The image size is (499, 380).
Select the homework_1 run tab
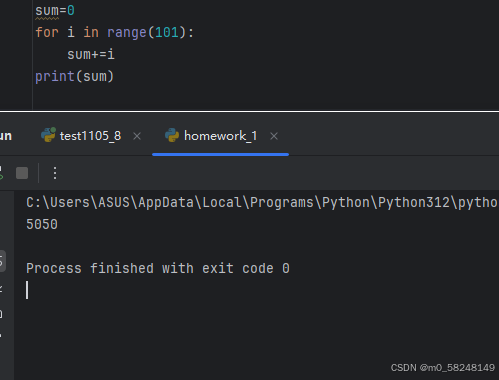pos(220,136)
